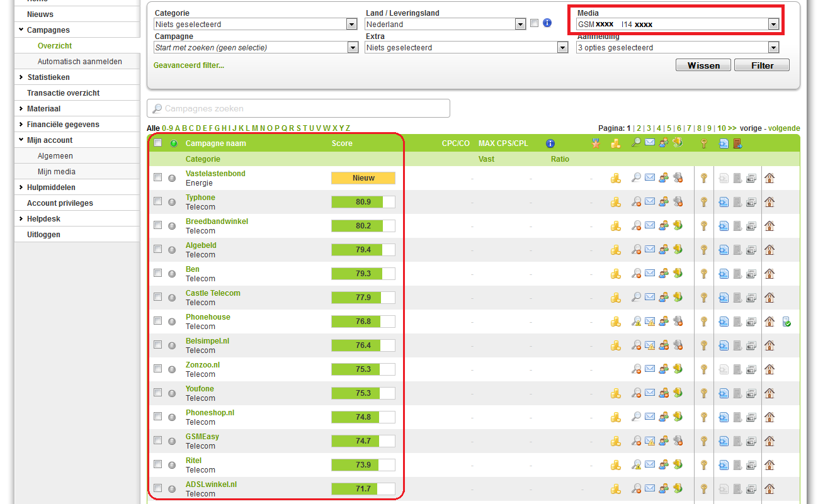The height and width of the screenshot is (504, 818).
Task: Go to the volgende page link
Action: click(x=784, y=128)
